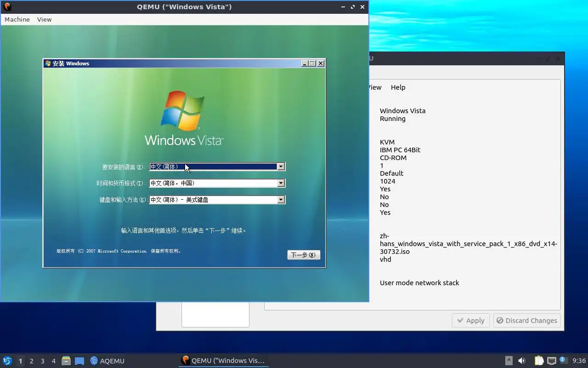Click the 中文(简体) - 美式键盘 keyboard field
Image resolution: width=588 pixels, height=368 pixels.
[x=217, y=200]
